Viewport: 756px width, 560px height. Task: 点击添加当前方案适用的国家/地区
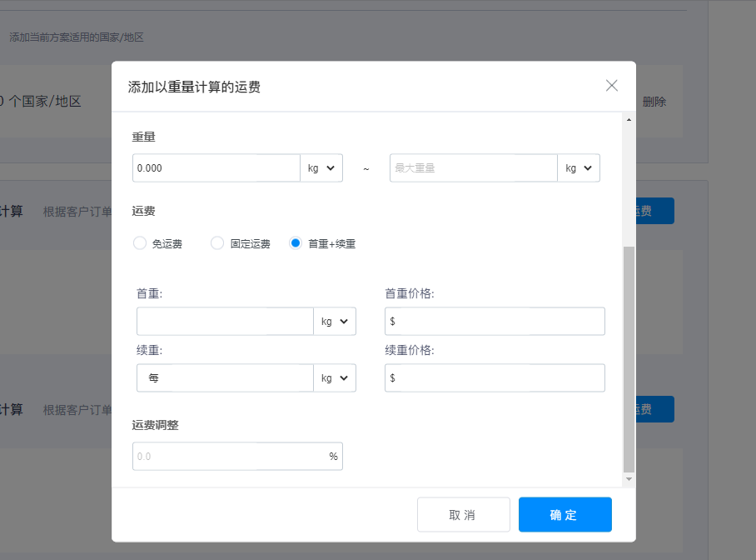click(x=77, y=37)
